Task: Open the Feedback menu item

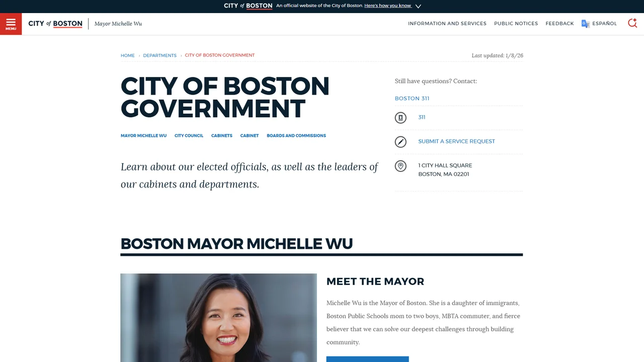Action: pyautogui.click(x=559, y=24)
